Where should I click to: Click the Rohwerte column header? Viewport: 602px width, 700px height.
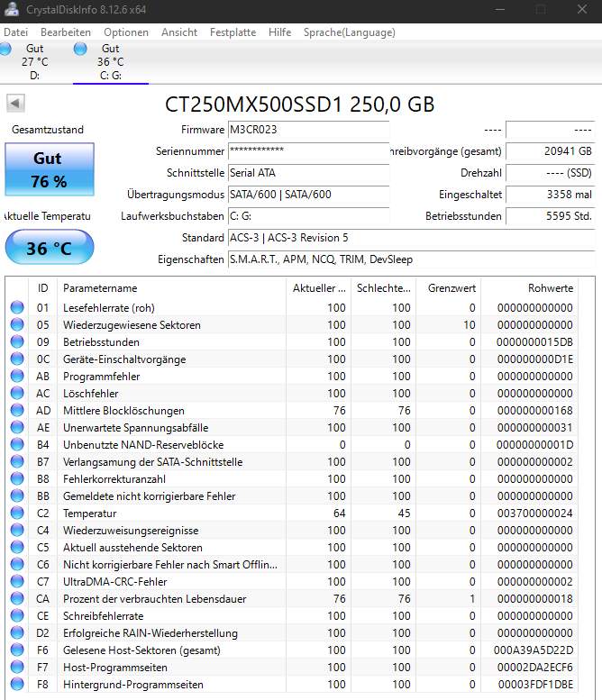click(529, 288)
